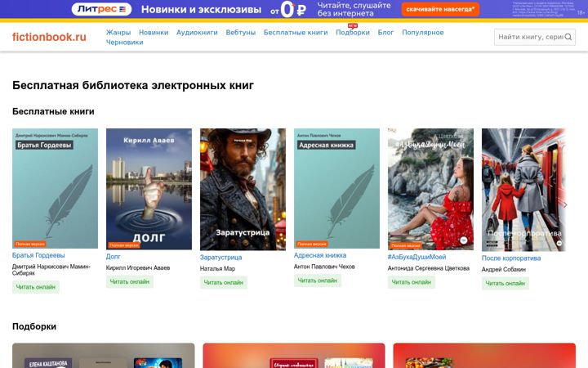The height and width of the screenshot is (368, 588).
Task: Go to Блог page
Action: [385, 32]
